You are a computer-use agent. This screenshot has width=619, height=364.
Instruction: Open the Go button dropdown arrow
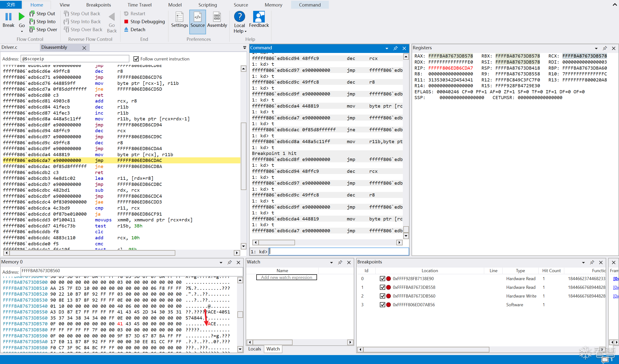22,31
